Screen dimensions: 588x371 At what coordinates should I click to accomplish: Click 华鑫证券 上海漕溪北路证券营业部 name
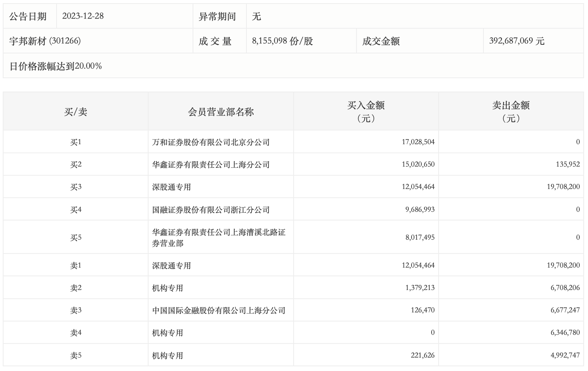coord(219,237)
